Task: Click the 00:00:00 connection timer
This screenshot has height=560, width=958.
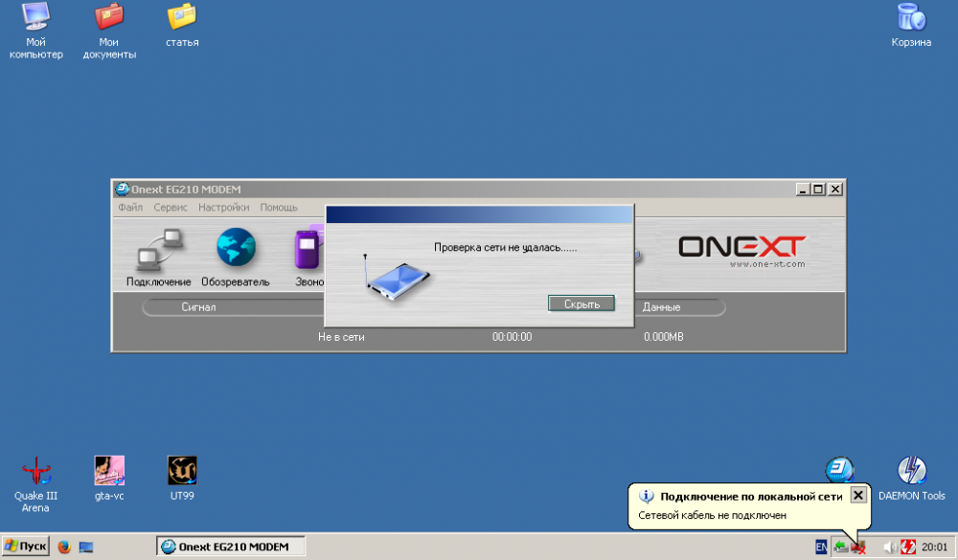Action: [512, 337]
